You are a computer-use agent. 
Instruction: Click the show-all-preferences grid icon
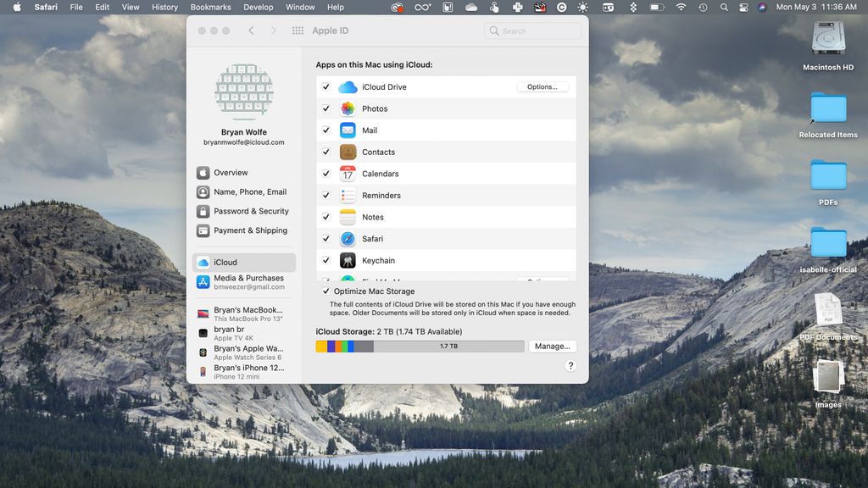[x=298, y=30]
